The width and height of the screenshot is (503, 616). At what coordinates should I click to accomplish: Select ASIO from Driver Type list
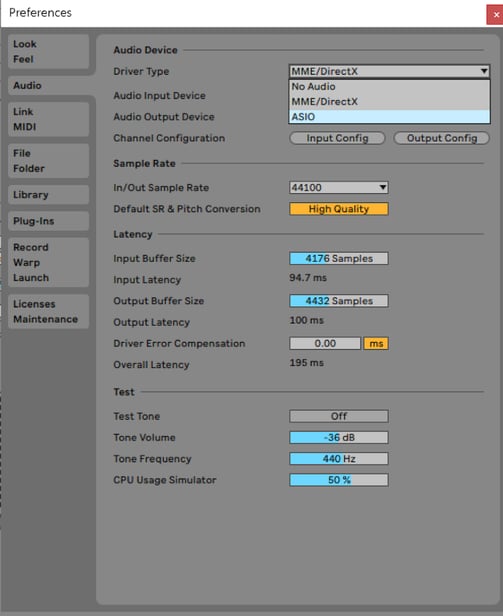coord(389,117)
